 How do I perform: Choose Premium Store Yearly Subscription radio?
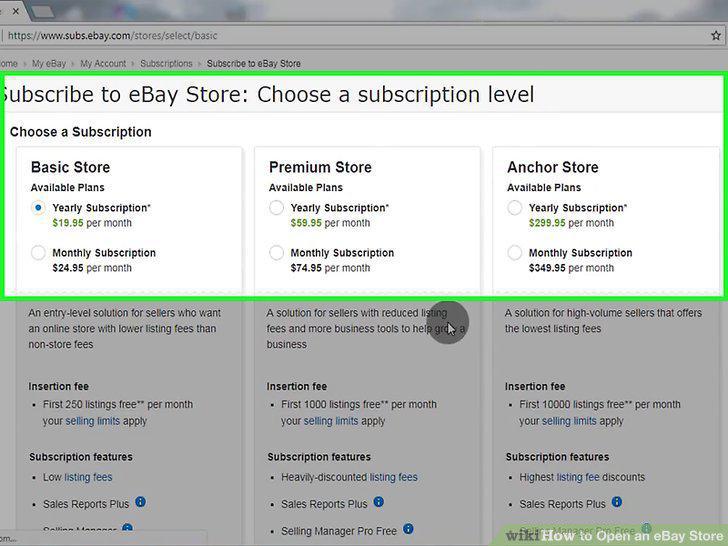[x=276, y=208]
